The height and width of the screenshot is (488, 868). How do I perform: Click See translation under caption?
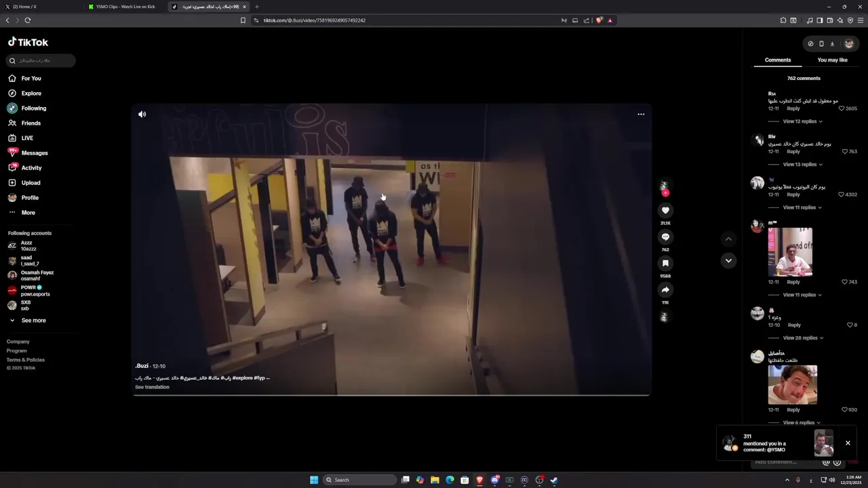pyautogui.click(x=152, y=387)
